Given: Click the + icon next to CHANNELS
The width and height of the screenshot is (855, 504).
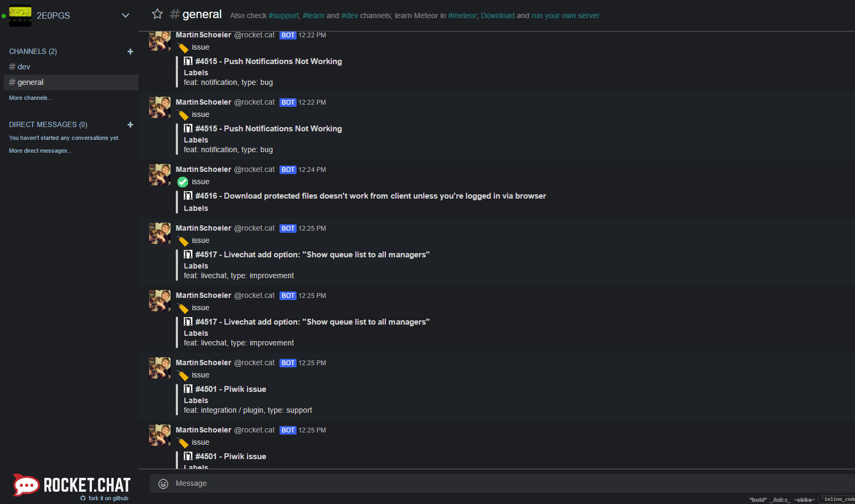Looking at the screenshot, I should coord(130,51).
